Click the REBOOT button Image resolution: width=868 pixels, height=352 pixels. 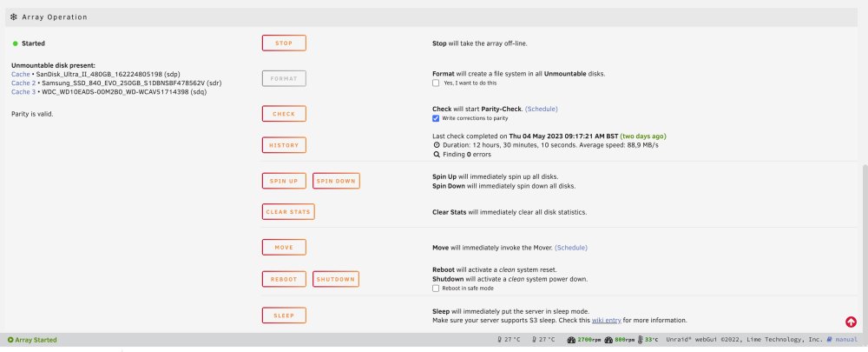pos(284,279)
